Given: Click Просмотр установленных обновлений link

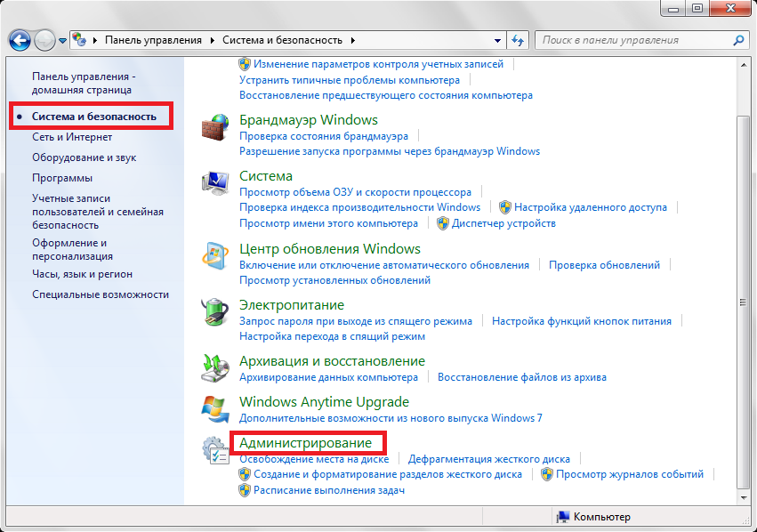Looking at the screenshot, I should pyautogui.click(x=335, y=280).
